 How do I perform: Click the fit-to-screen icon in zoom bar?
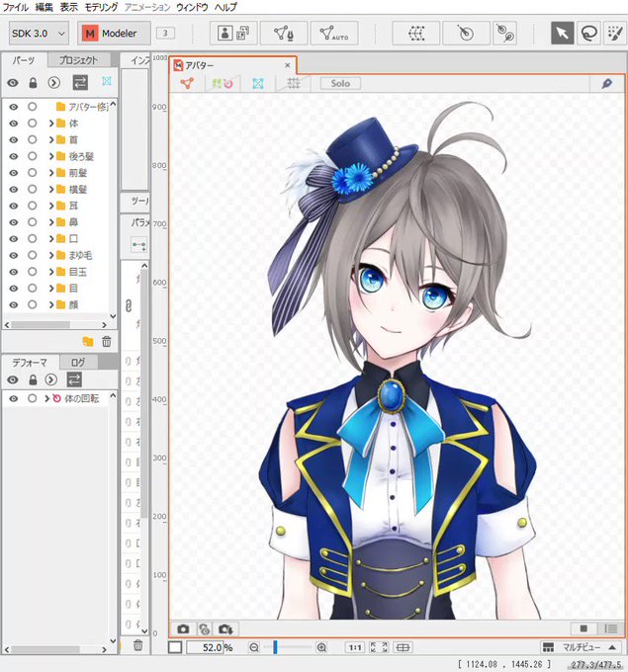(379, 647)
